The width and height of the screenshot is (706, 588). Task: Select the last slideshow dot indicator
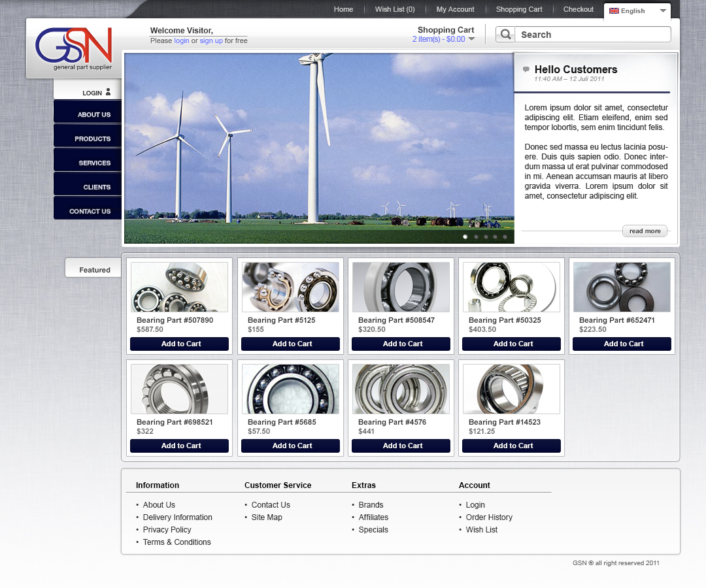505,237
